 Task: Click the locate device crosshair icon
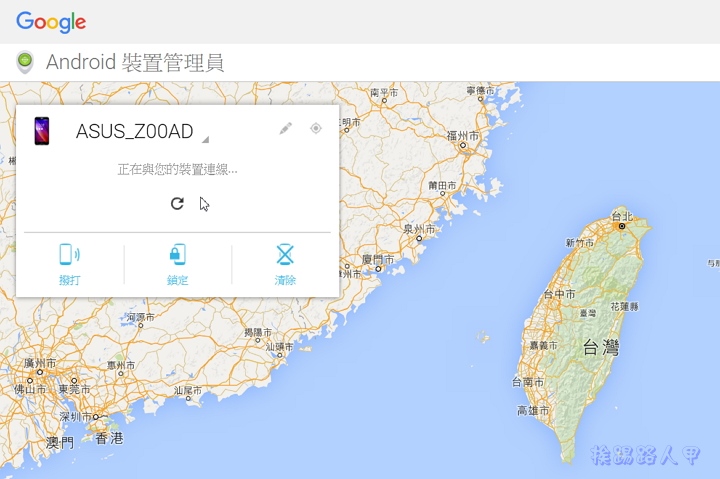(x=316, y=128)
